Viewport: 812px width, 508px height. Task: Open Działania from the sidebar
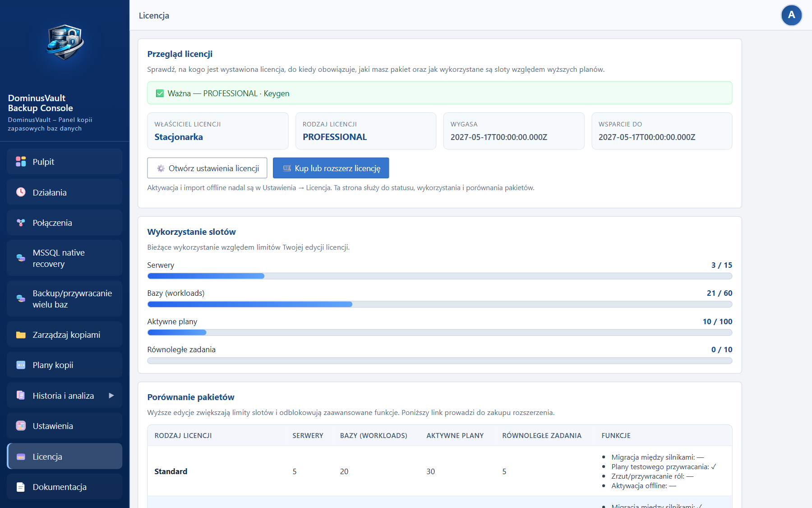tap(65, 192)
